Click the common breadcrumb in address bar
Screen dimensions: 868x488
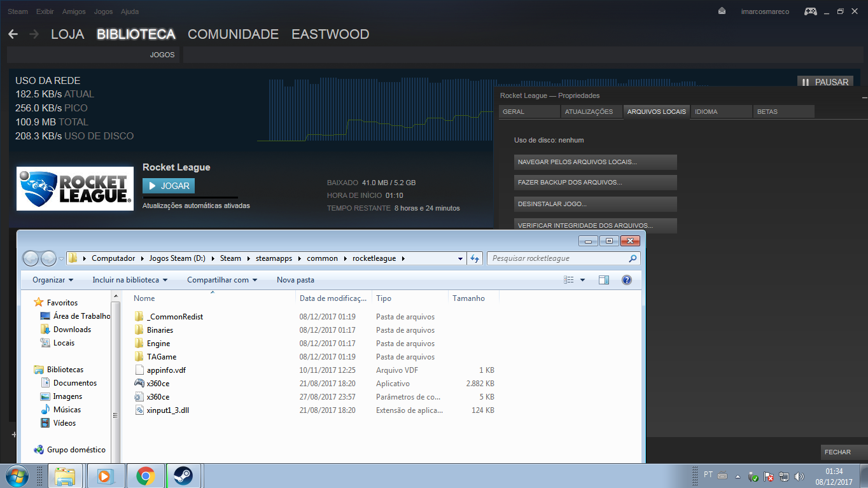[x=322, y=258]
